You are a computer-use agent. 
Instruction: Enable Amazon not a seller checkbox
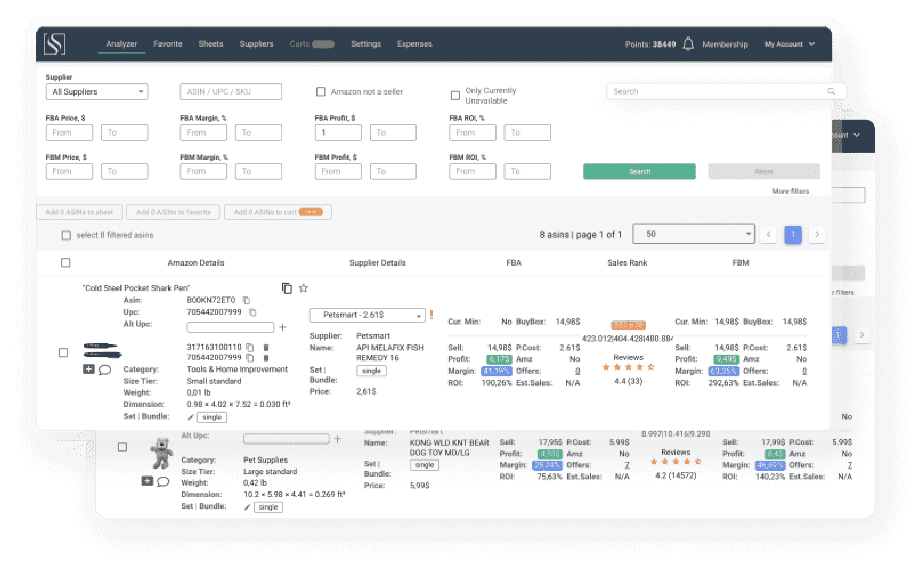(320, 92)
